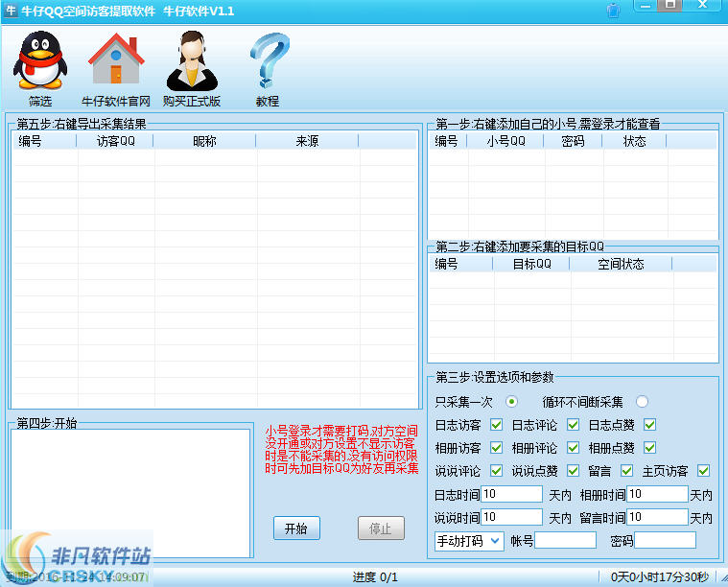Toggle 说说评论 checkbox
728x587 pixels.
[496, 471]
